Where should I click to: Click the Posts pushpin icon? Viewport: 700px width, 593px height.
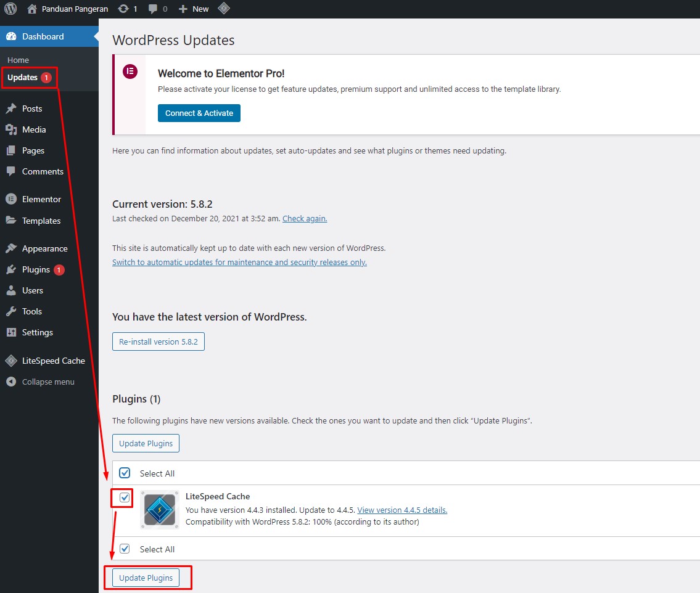coord(11,108)
